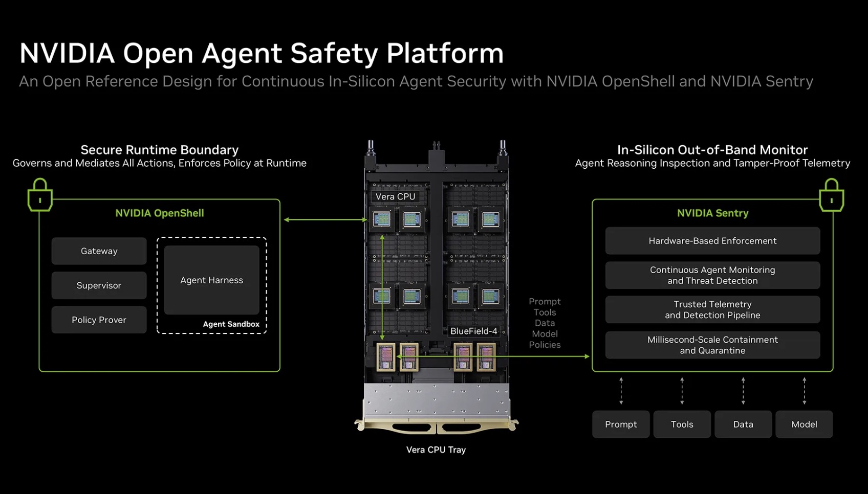
Task: Click the Prompt box below Sentry
Action: click(x=621, y=424)
